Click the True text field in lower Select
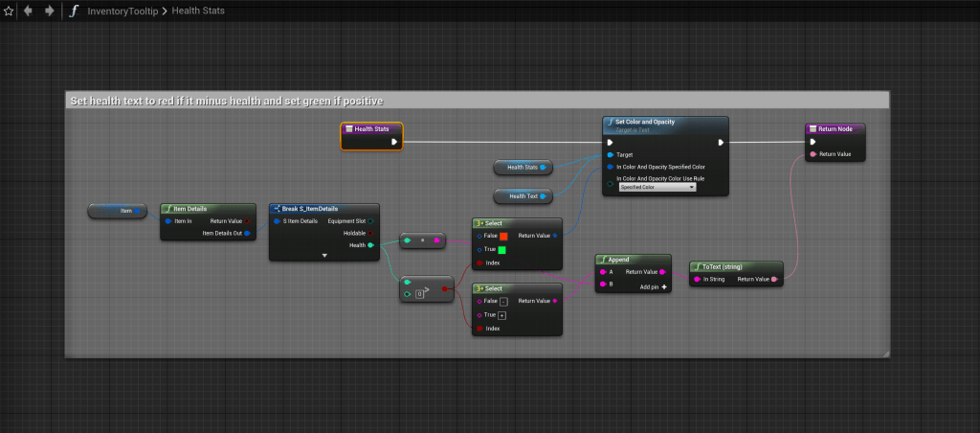 coord(501,315)
